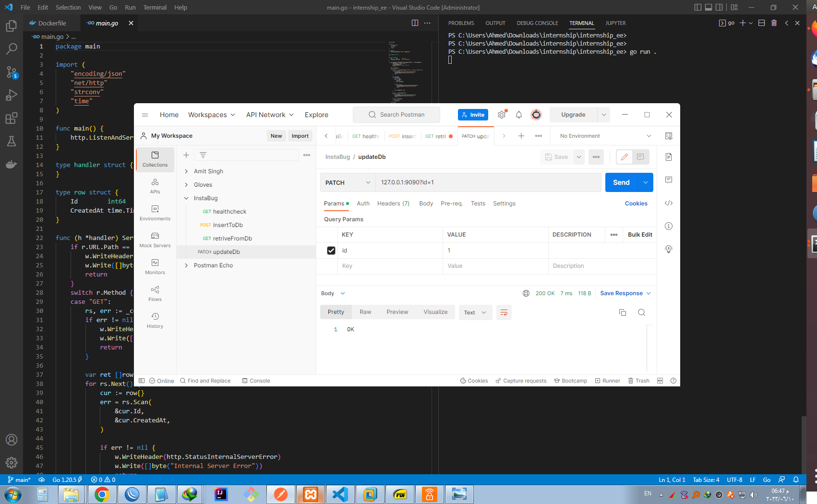Open Workspaces dropdown in Postman

click(x=212, y=115)
